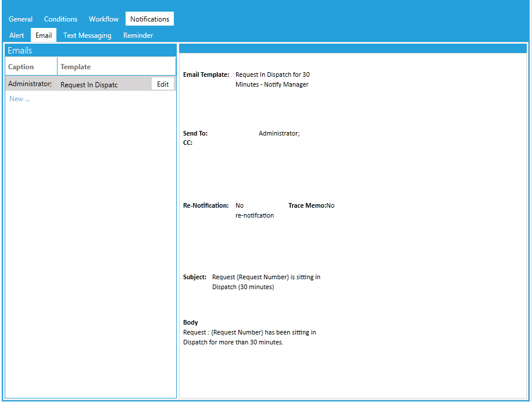Click the Email Template name text
The width and height of the screenshot is (532, 402).
(x=272, y=74)
